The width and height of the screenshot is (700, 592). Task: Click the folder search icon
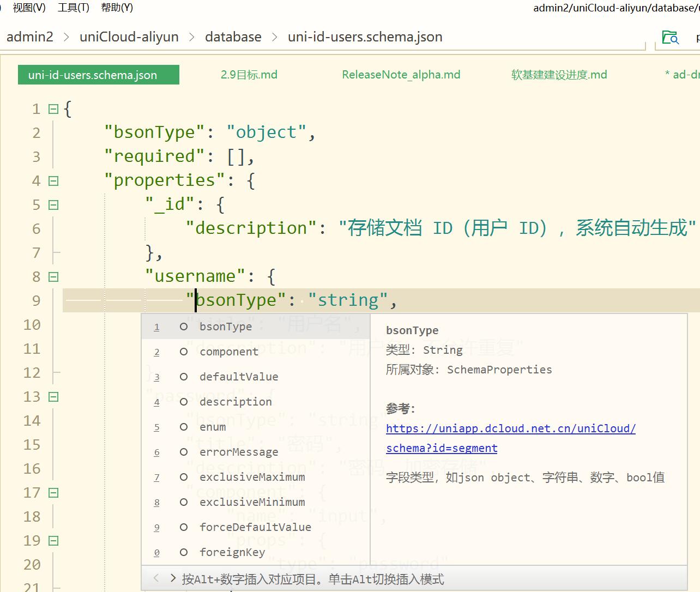670,37
